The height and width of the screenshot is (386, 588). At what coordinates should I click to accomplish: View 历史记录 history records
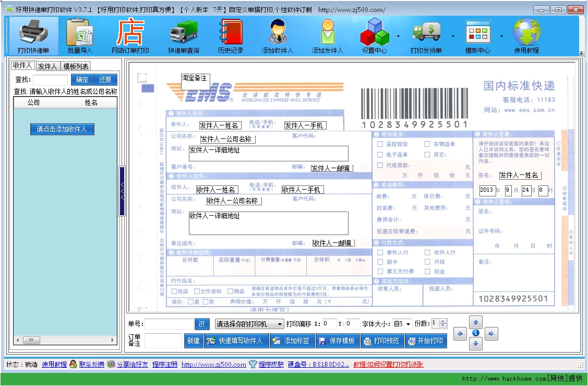231,36
